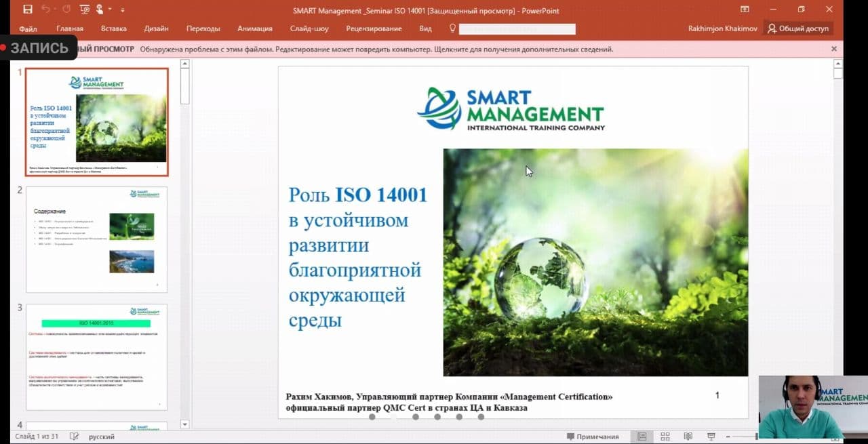Open the Дизайн ribbon tab
This screenshot has height=444, width=868.
(x=156, y=28)
